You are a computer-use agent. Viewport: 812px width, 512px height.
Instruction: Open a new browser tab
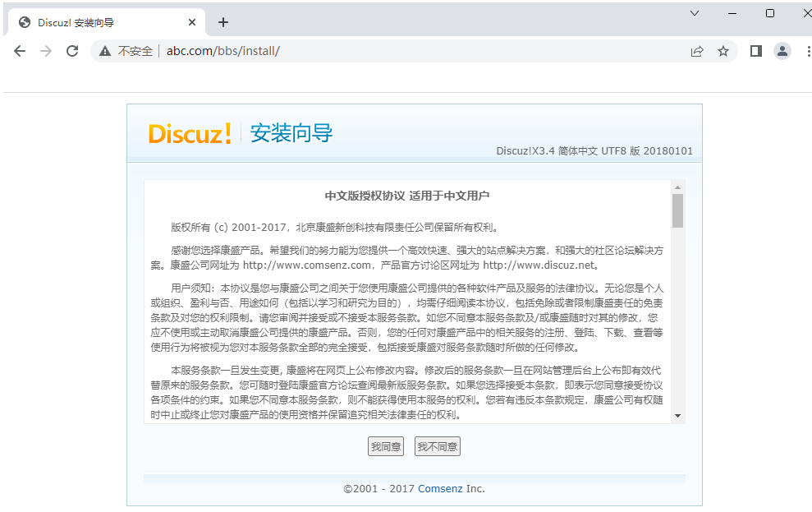[223, 22]
